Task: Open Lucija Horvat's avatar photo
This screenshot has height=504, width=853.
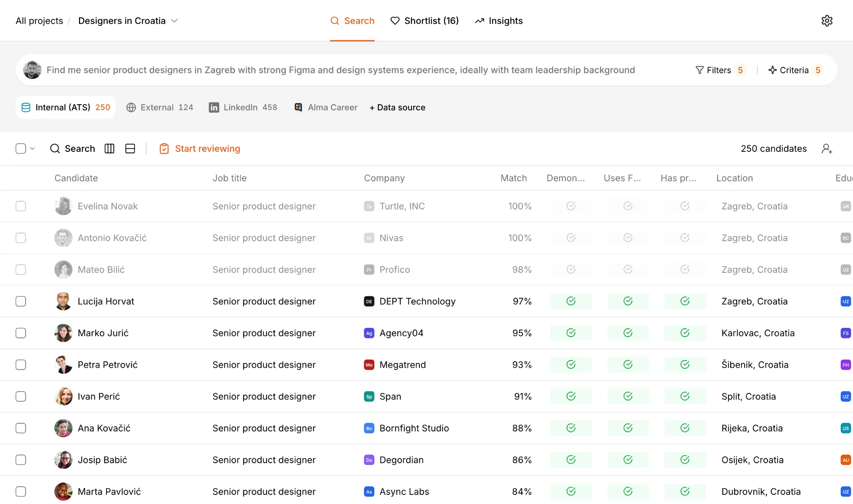Action: tap(63, 301)
